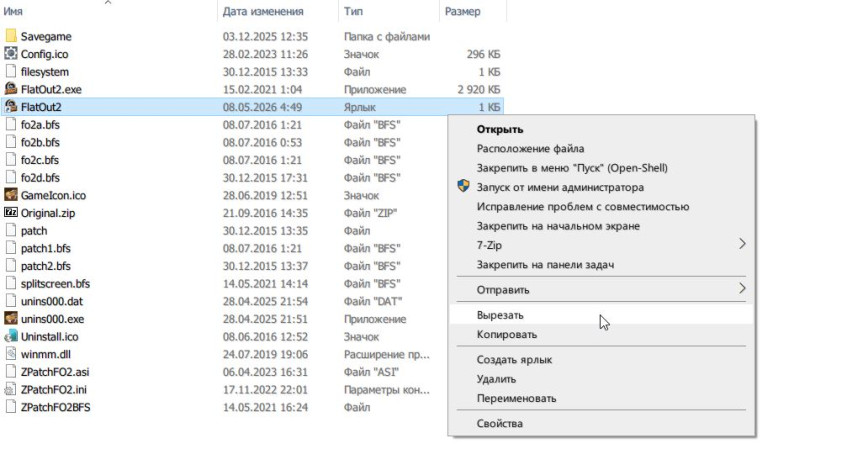Select the patch file name
The width and height of the screenshot is (847, 449).
pos(34,231)
